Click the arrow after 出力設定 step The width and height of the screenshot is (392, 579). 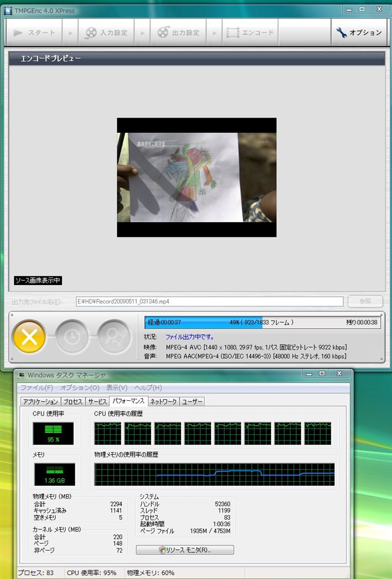coord(214,32)
